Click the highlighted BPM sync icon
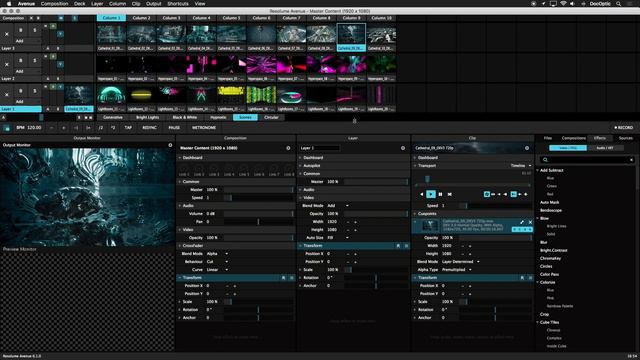Viewport: 640px width, 360px height. point(7,128)
